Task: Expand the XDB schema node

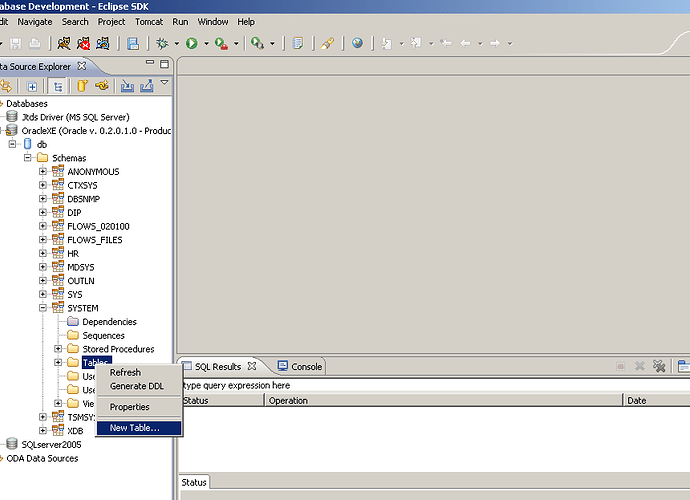Action: (43, 430)
